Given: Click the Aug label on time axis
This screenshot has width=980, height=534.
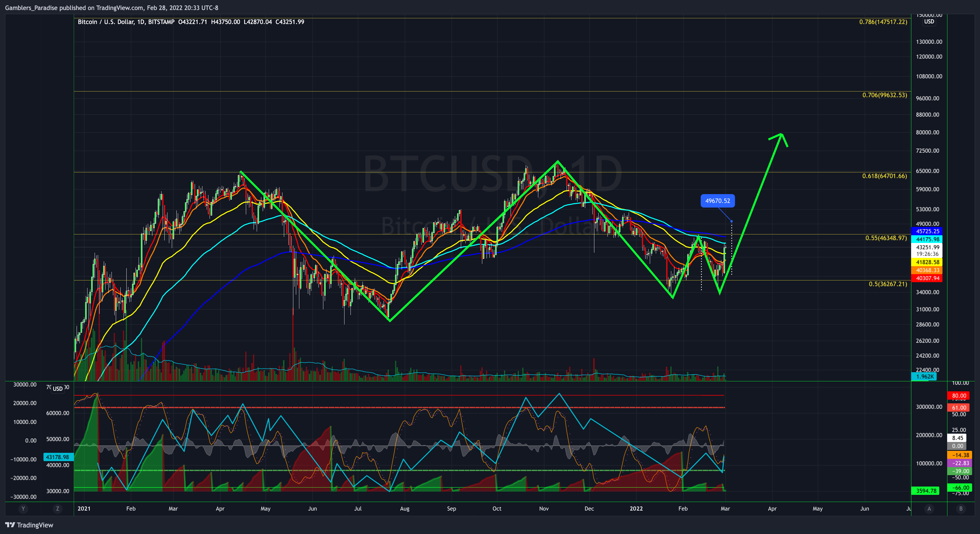Looking at the screenshot, I should pyautogui.click(x=405, y=509).
